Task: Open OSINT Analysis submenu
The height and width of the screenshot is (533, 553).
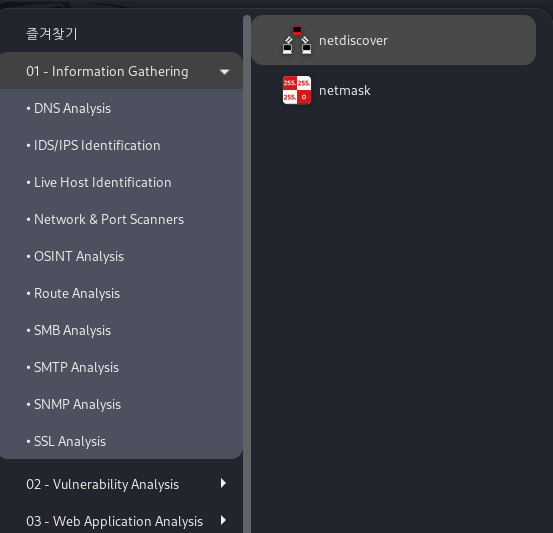Action: click(121, 256)
